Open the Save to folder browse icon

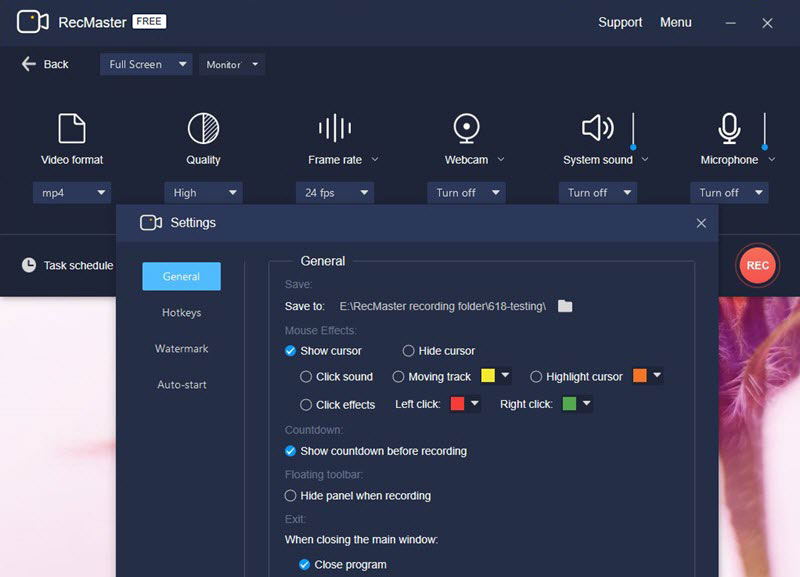pyautogui.click(x=565, y=306)
